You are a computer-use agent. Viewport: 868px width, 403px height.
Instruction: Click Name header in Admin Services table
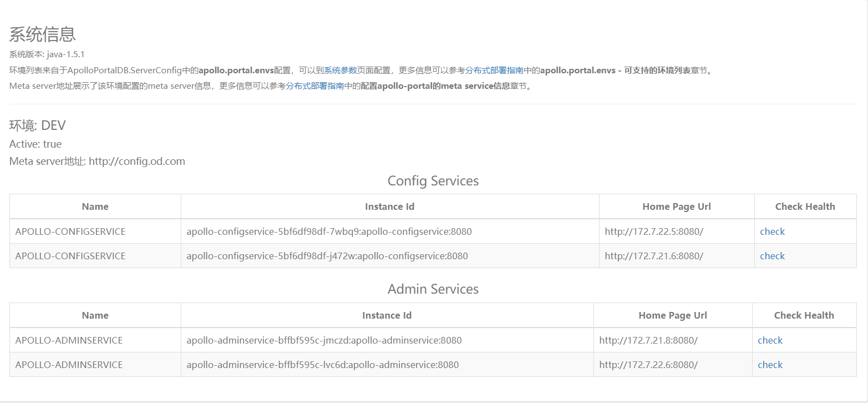click(x=95, y=315)
